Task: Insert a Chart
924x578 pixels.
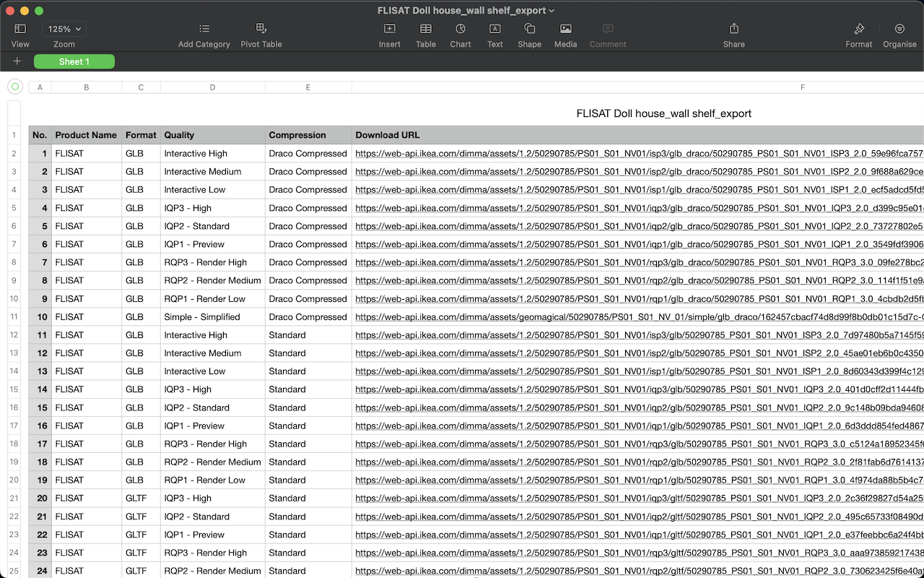Action: (461, 29)
